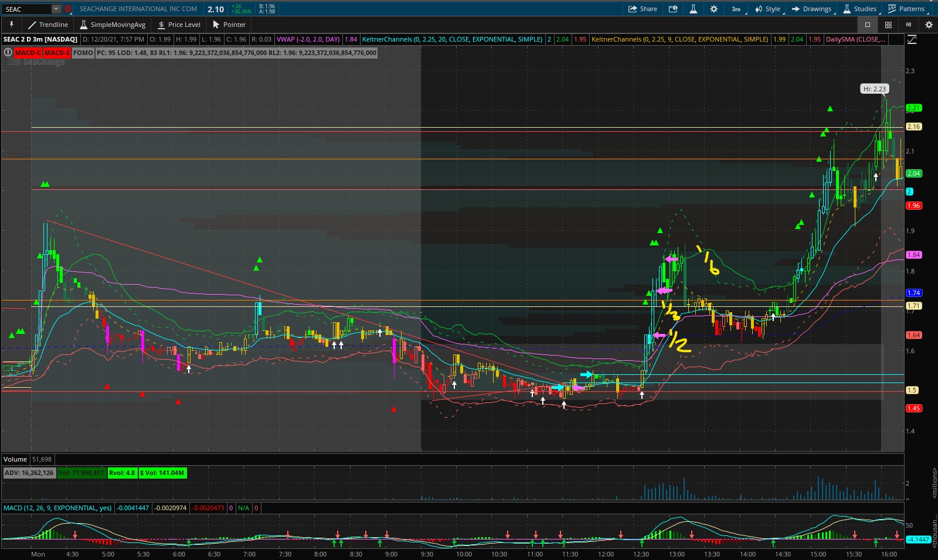Screen dimensions: 938x560
Task: Select the Trendline drawing tool
Action: [48, 25]
